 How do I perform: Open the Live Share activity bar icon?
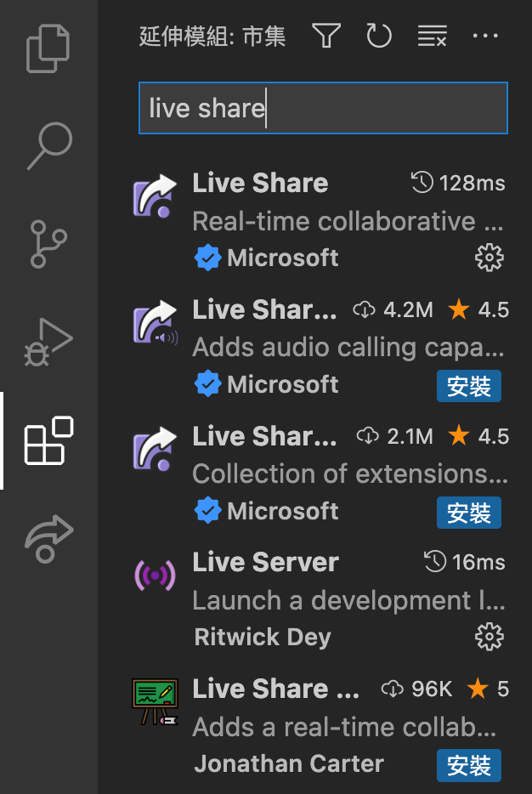[x=49, y=538]
